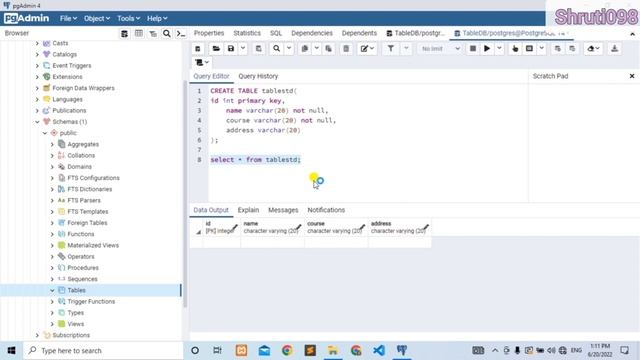Viewport: 640px width, 360px height.
Task: Open the Object menu
Action: 97,18
